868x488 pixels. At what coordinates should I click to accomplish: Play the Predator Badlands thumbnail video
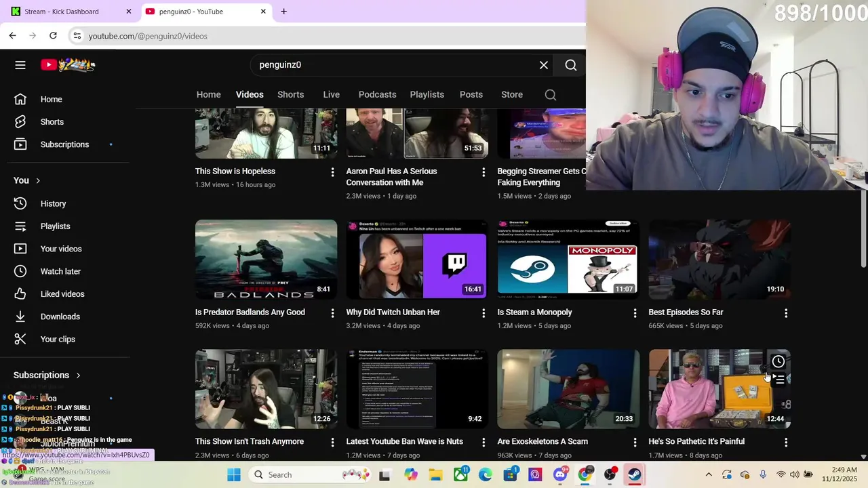click(266, 259)
